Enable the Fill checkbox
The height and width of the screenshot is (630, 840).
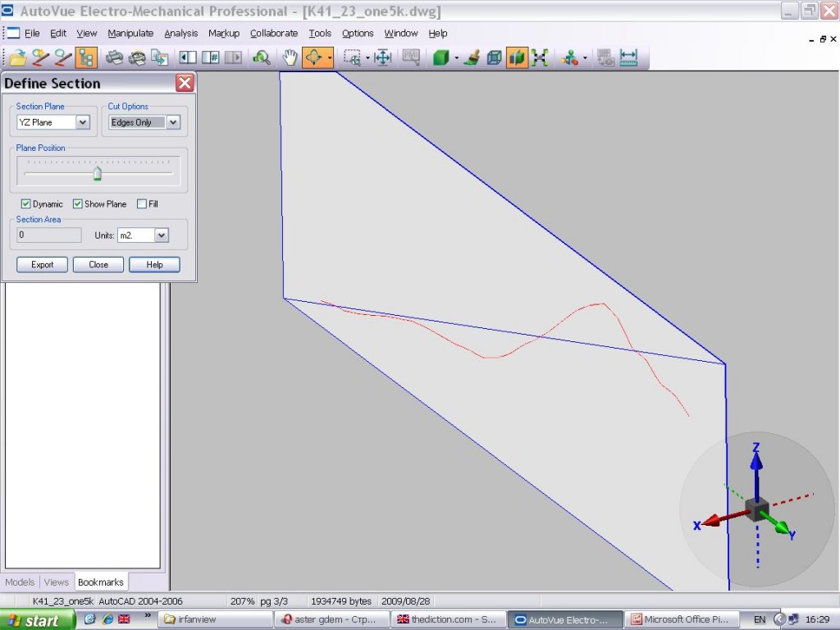[142, 203]
